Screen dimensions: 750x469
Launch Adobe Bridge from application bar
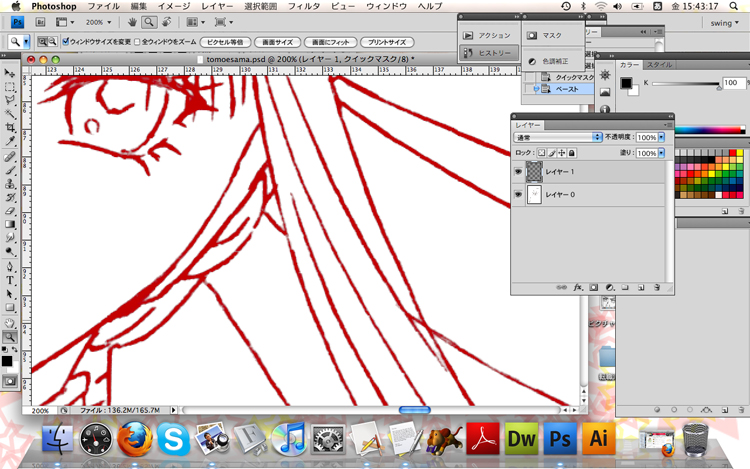click(41, 22)
